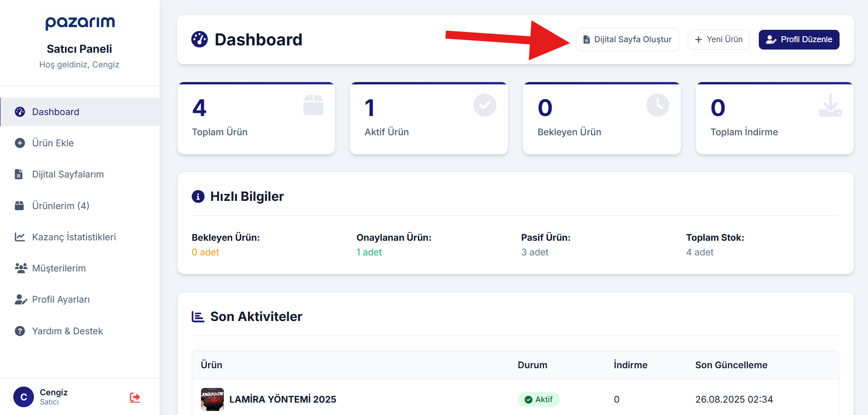The image size is (868, 415).
Task: Open Dijital Sayfalarım from the sidebar
Action: [68, 174]
